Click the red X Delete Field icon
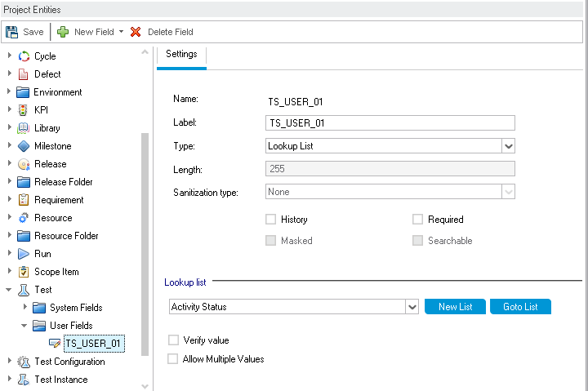The width and height of the screenshot is (588, 391). pos(136,32)
